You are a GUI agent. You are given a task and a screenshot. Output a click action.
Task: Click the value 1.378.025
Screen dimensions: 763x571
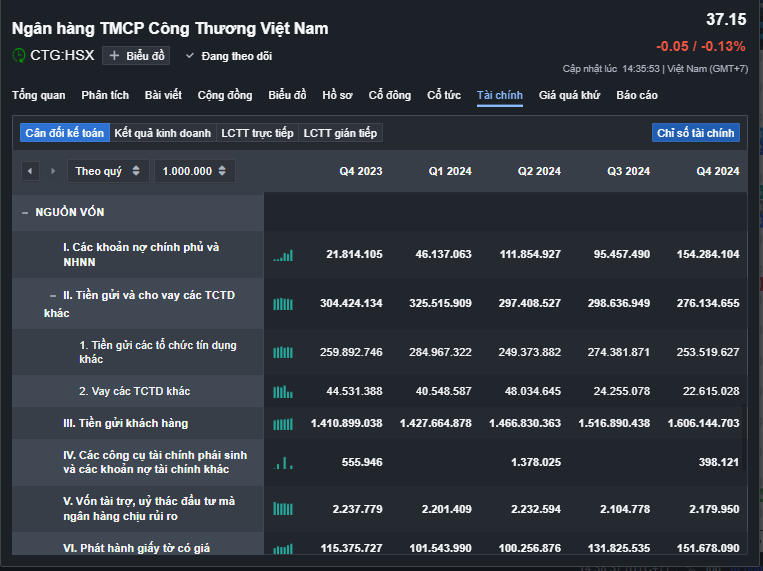pos(536,462)
